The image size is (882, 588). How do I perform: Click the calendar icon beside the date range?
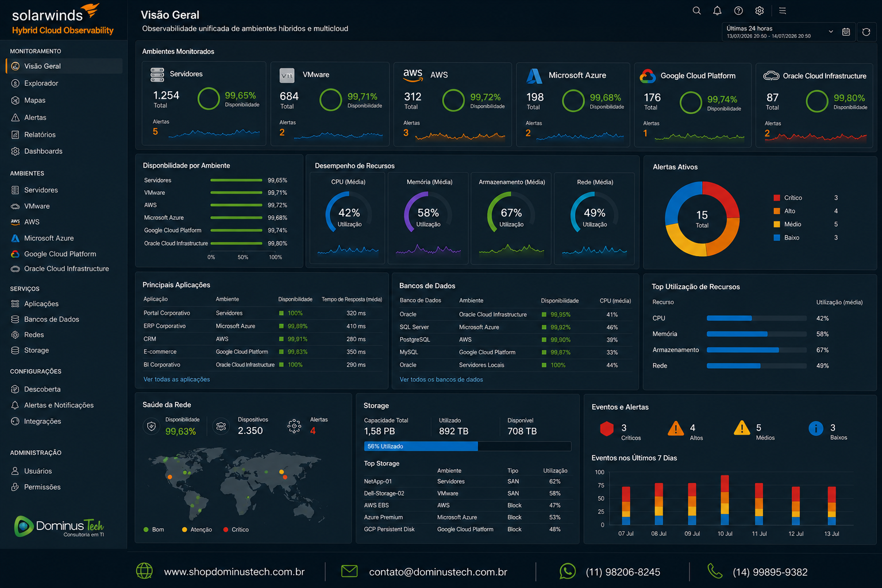pyautogui.click(x=846, y=32)
